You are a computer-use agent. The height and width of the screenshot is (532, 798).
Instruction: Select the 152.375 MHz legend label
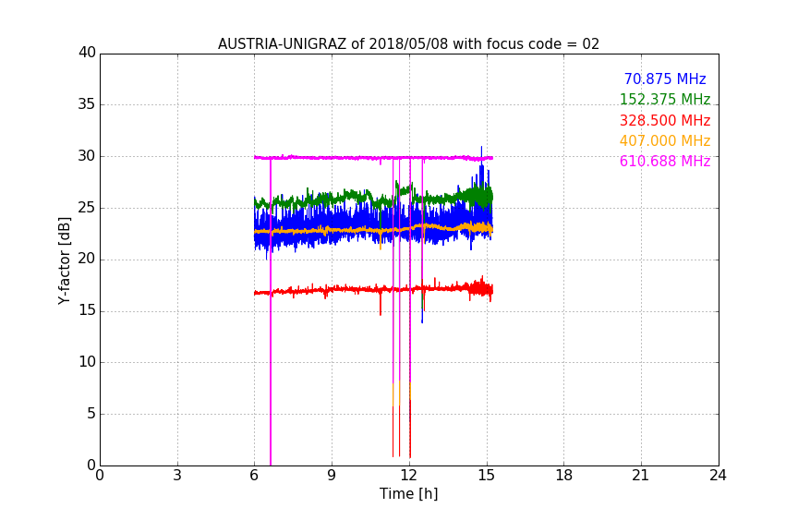click(665, 99)
